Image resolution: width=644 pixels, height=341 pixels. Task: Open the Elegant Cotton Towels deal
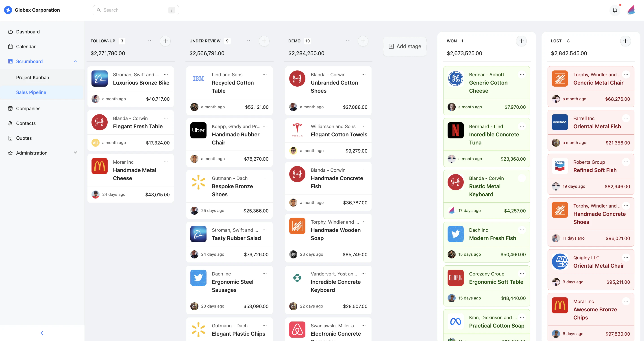click(x=339, y=135)
